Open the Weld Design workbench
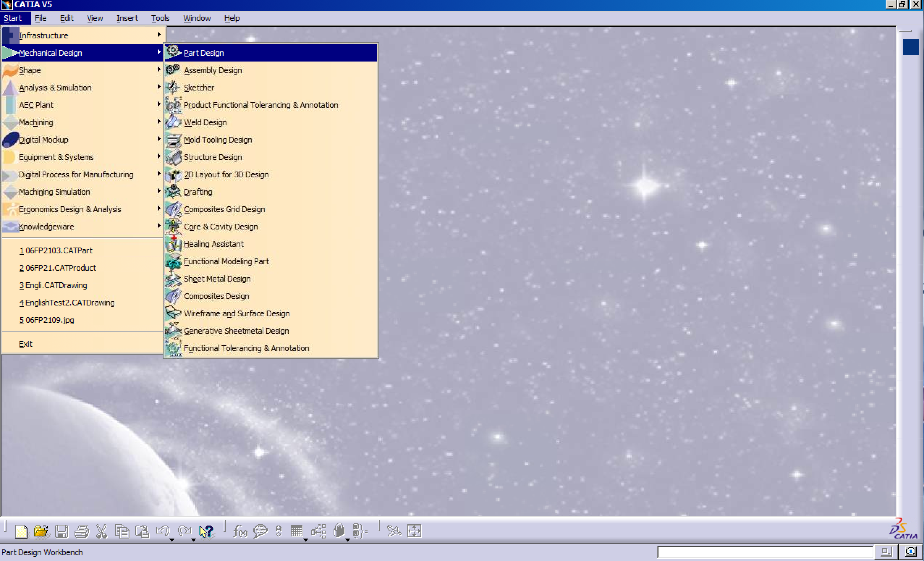This screenshot has width=924, height=561. 271,122
